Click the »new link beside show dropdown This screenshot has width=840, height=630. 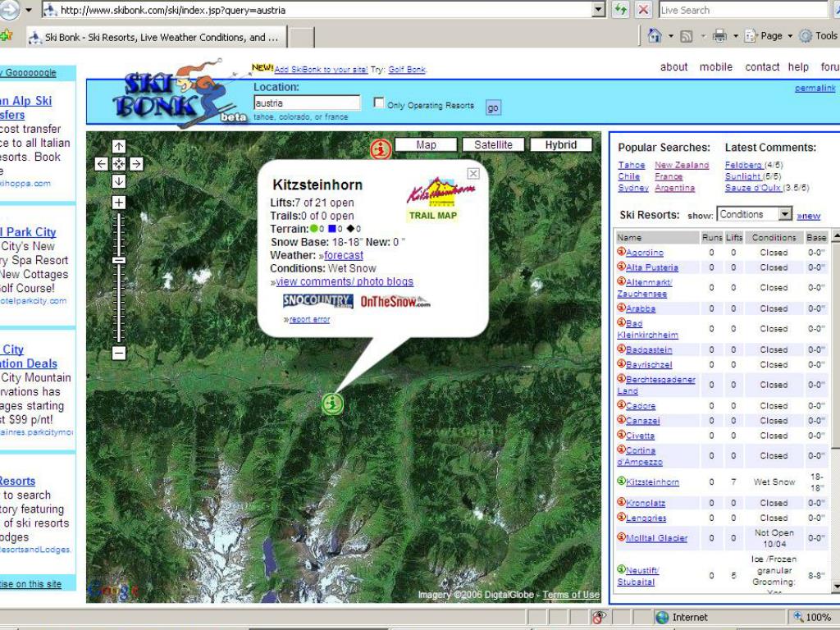coord(808,216)
